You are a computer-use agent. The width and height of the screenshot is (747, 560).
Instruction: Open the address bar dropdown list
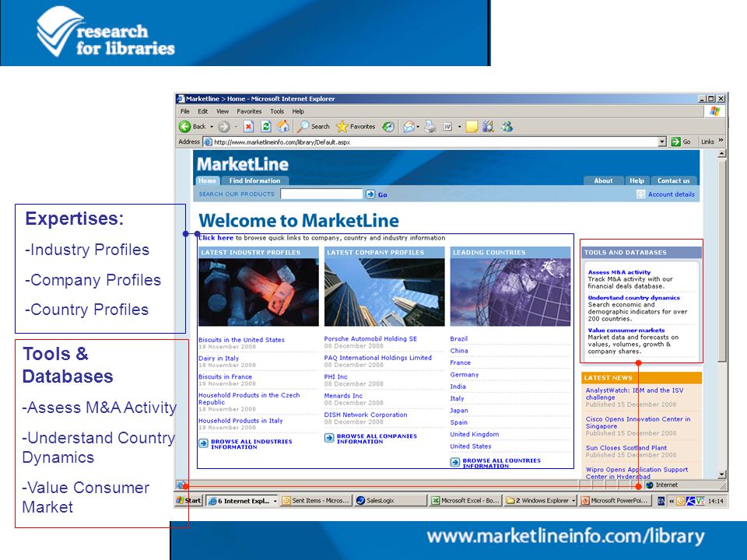click(662, 142)
